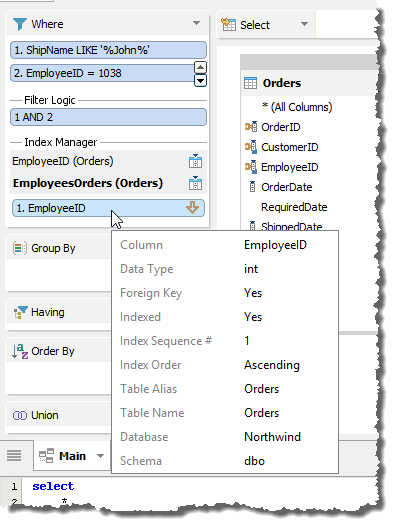Click the Filter Logic field '1 AND 2'
396x526 pixels.
click(108, 117)
